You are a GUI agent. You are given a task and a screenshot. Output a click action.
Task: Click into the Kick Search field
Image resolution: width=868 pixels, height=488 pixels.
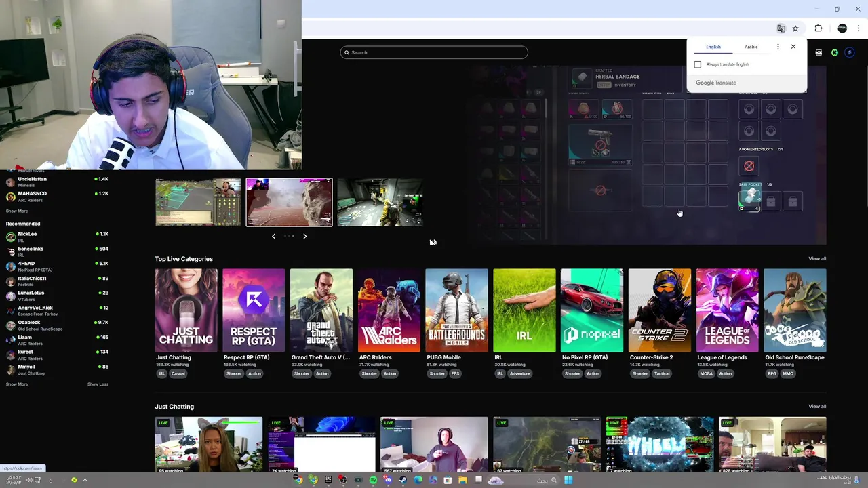tap(434, 52)
